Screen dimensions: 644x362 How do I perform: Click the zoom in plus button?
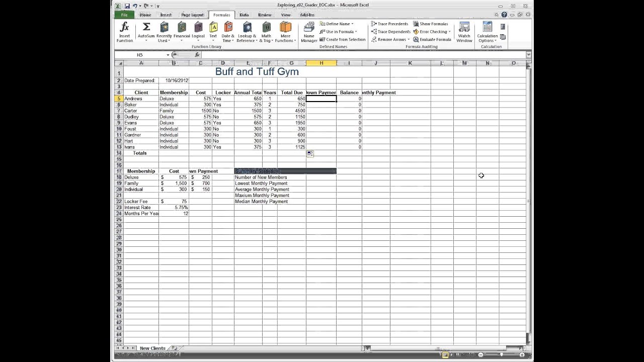(x=522, y=355)
